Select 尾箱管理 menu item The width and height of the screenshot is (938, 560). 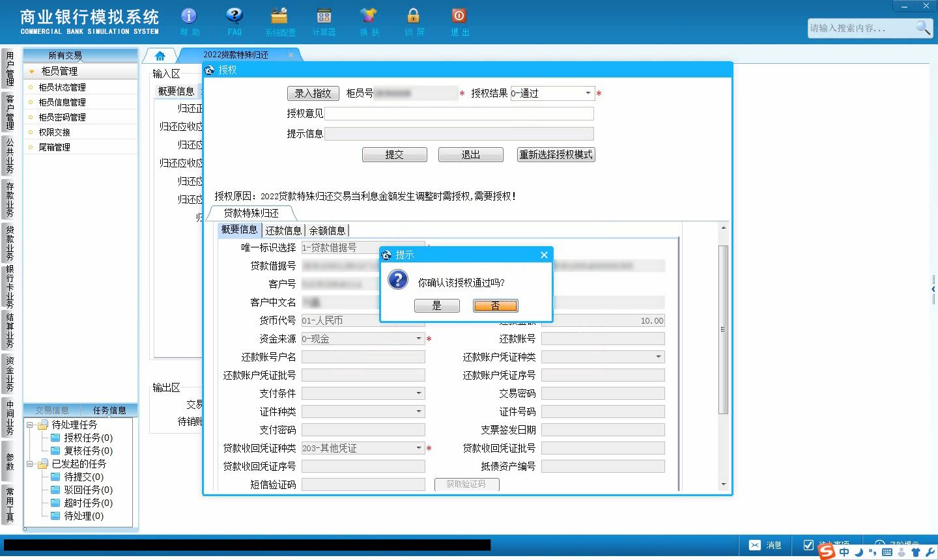[x=81, y=147]
